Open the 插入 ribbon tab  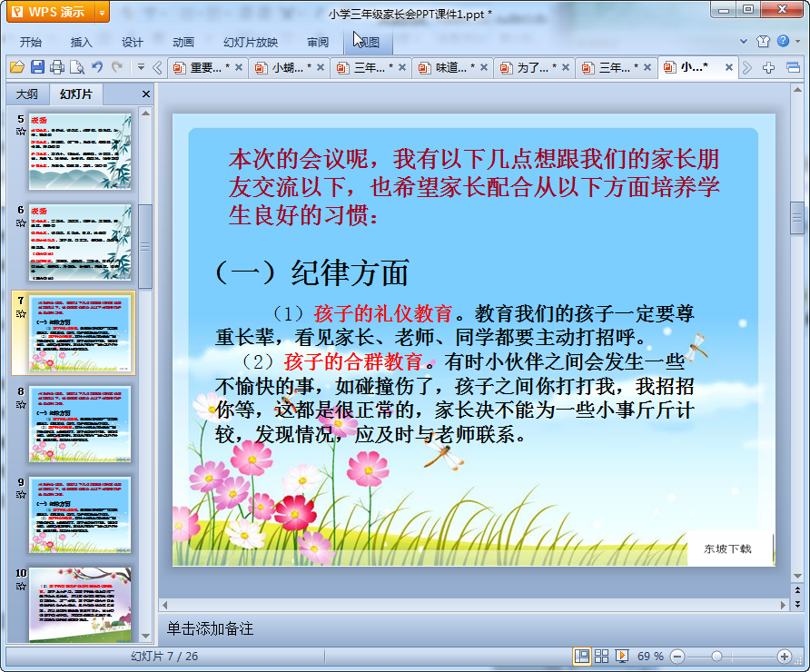pyautogui.click(x=81, y=43)
